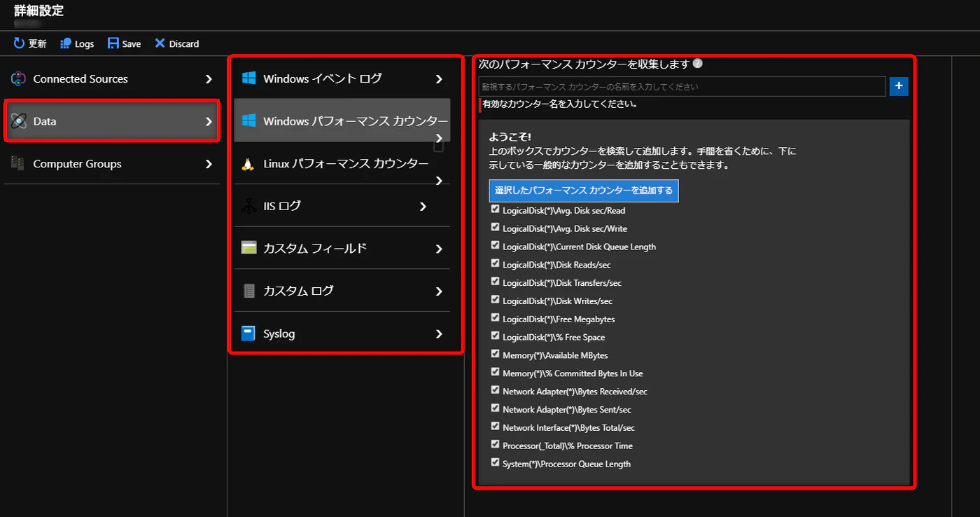Click the Save floppy disk icon
Viewport: 980px width, 517px height.
pyautogui.click(x=113, y=43)
